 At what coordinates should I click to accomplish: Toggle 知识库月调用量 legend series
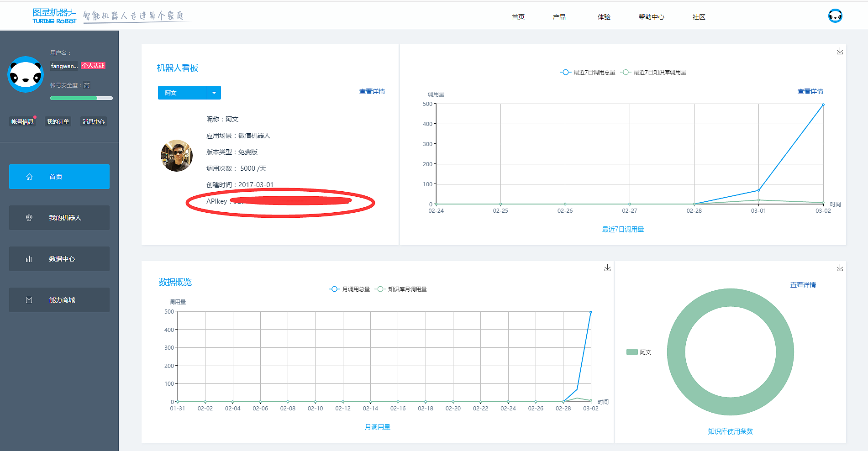click(x=401, y=289)
